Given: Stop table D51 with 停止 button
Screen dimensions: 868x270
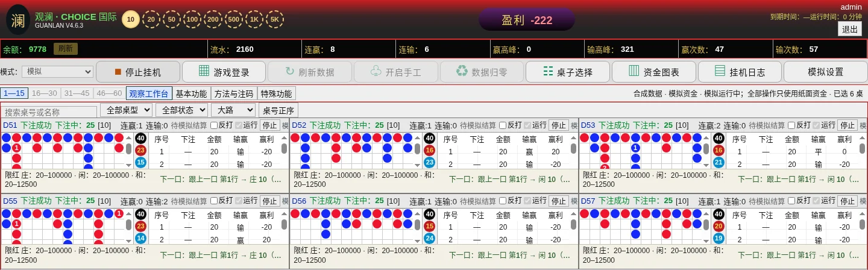Looking at the screenshot, I should [x=269, y=125].
